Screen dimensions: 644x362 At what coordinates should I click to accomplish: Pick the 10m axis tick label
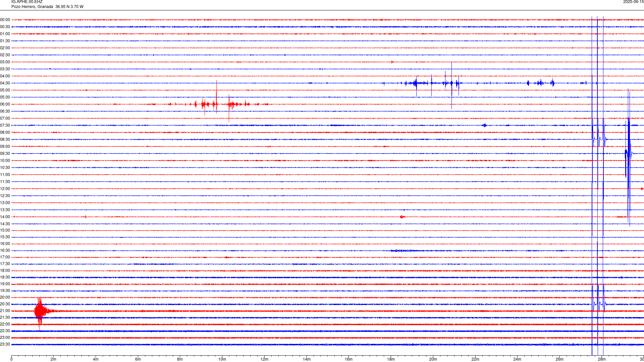point(222,359)
